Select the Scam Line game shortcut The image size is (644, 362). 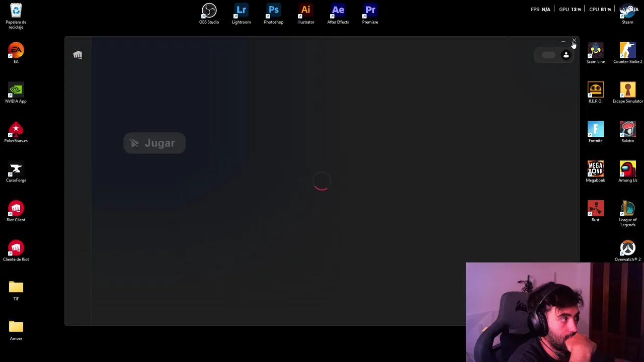(596, 53)
